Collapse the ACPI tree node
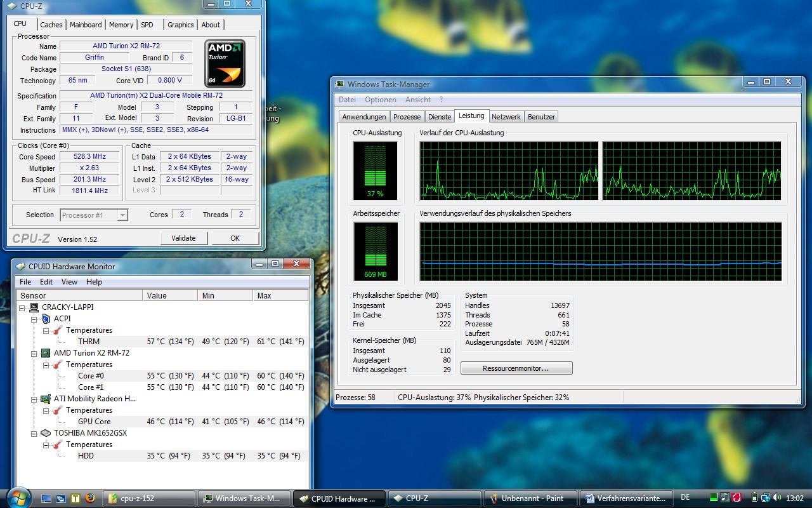Viewport: 812px width, 508px height. [34, 319]
